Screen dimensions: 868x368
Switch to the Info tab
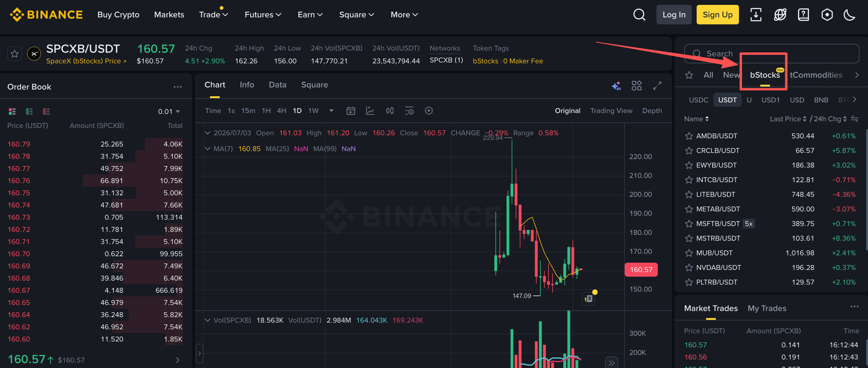pyautogui.click(x=247, y=85)
